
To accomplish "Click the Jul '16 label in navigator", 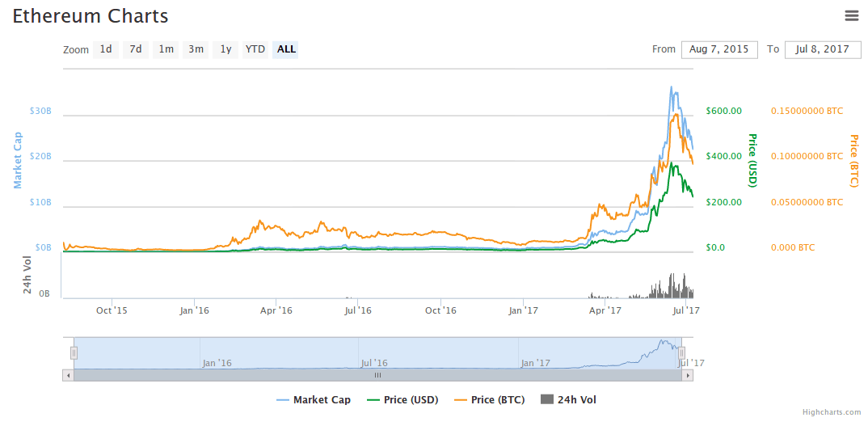I will tap(374, 363).
